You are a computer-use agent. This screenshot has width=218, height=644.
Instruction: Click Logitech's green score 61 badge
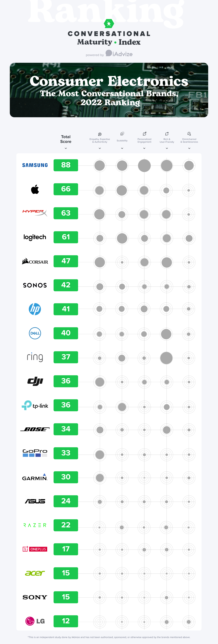pyautogui.click(x=66, y=237)
